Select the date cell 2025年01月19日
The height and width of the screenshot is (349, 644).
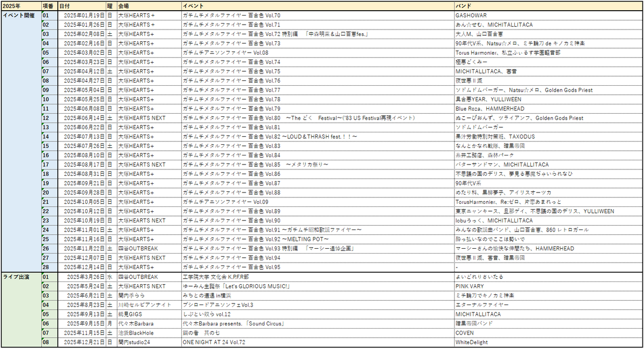(82, 16)
